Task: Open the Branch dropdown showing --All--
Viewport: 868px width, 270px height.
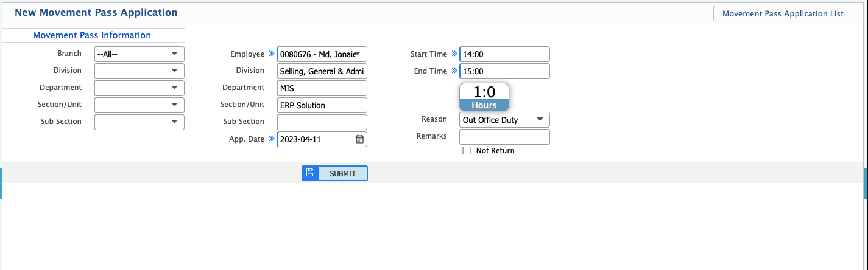Action: pos(139,54)
